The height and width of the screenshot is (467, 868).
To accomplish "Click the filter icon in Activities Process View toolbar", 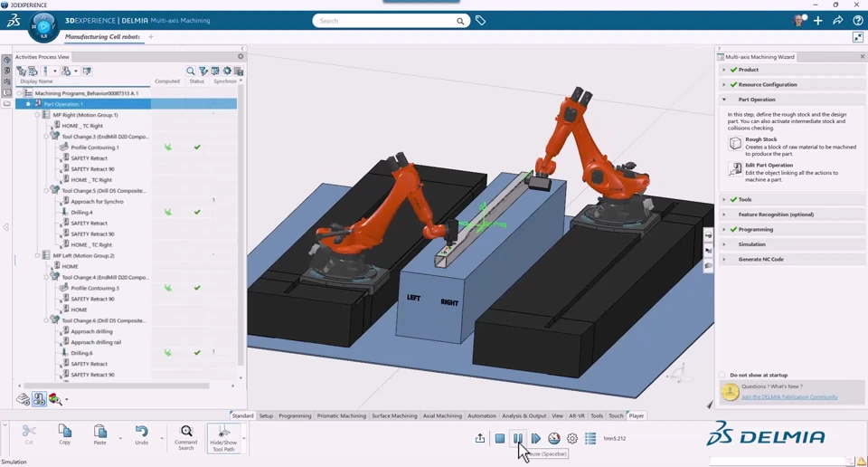I will point(203,71).
